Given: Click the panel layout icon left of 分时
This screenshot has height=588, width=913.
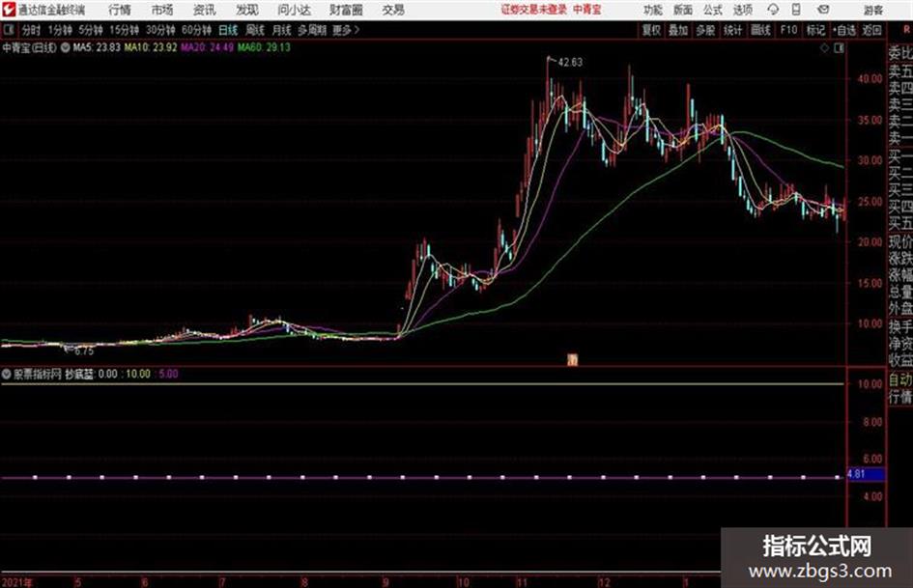Looking at the screenshot, I should [x=9, y=30].
